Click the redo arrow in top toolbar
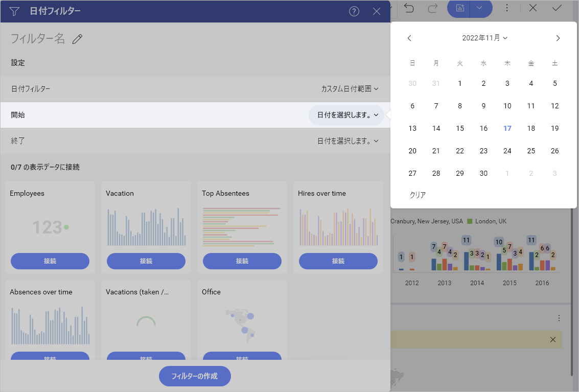 pos(432,8)
